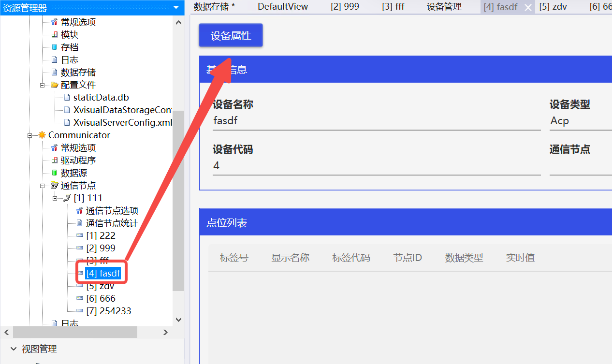Click the 设备代码 field containing 4
The width and height of the screenshot is (612, 364).
click(x=377, y=166)
